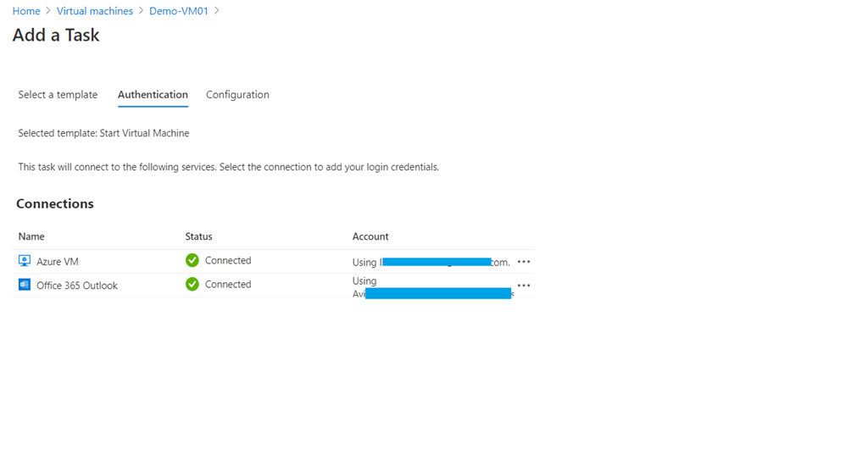Viewport: 868px width, 472px height.
Task: Click the Azure VM monitor icon
Action: coord(25,261)
